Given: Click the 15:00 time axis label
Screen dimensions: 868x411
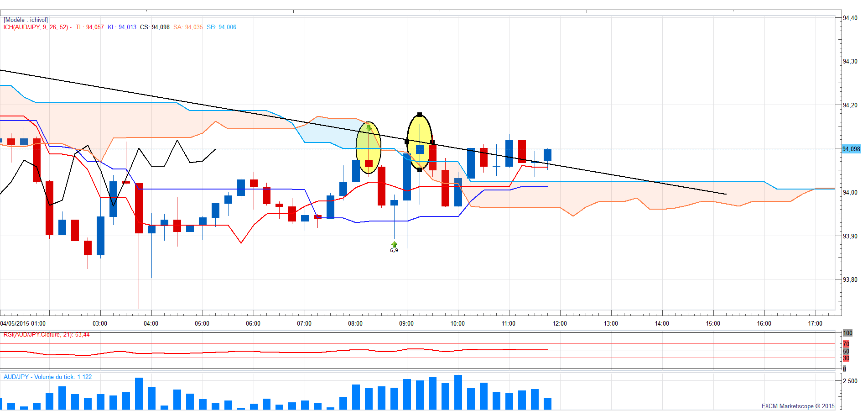Looking at the screenshot, I should [x=713, y=324].
